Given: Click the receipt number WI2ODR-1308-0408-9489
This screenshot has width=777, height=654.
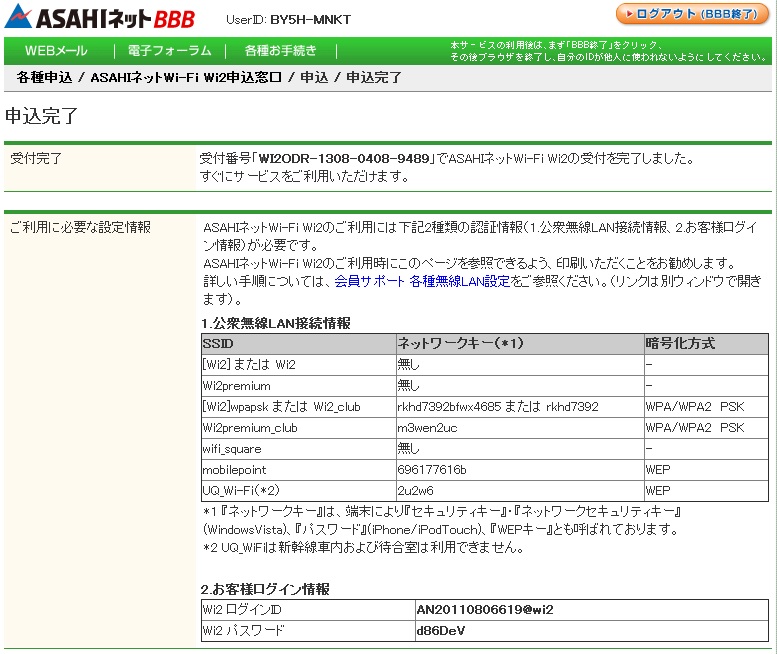Looking at the screenshot, I should (x=344, y=158).
